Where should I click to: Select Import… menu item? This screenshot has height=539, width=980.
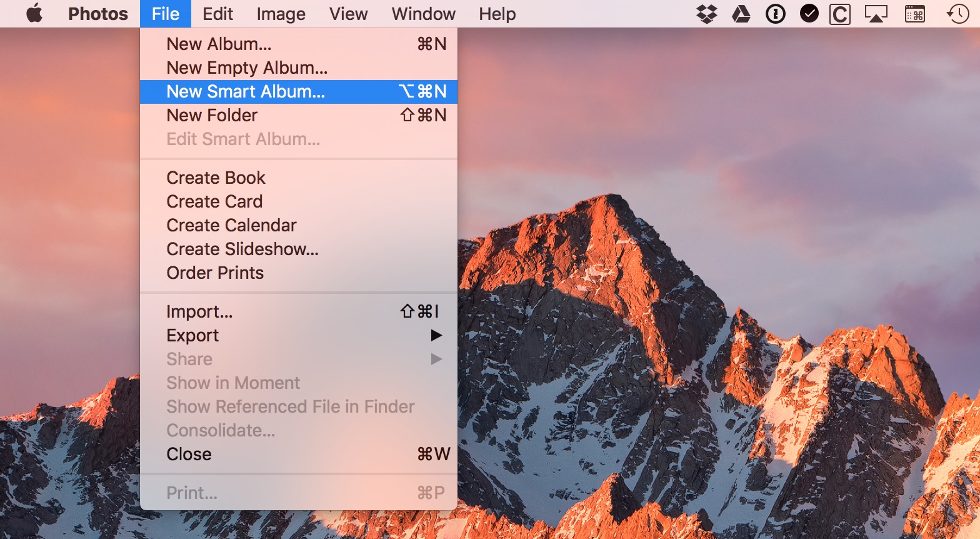tap(299, 312)
